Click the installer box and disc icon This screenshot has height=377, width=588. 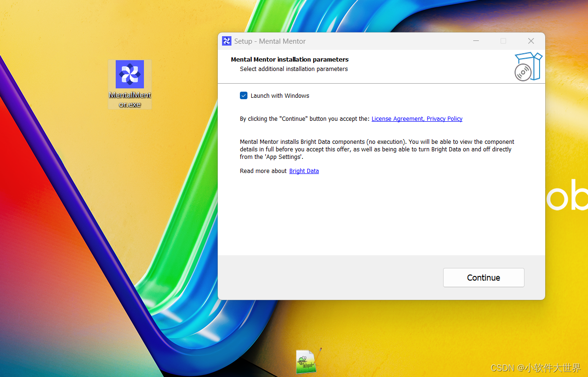[x=528, y=66]
